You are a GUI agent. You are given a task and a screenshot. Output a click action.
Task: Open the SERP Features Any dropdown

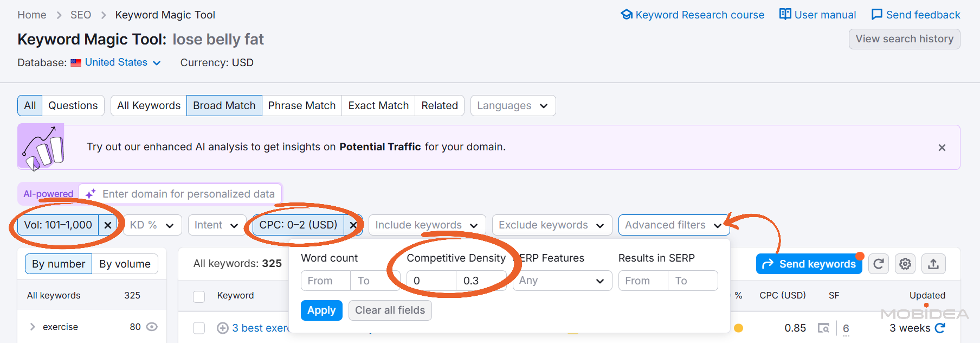pos(562,281)
